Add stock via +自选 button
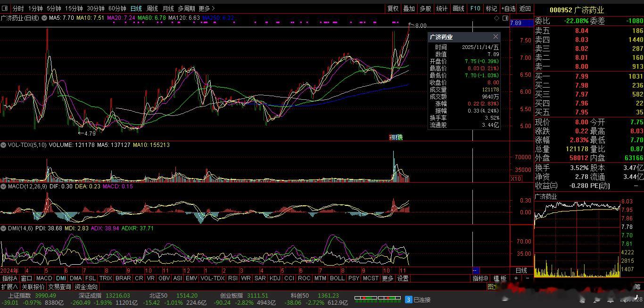The height and width of the screenshot is (308, 644). [x=508, y=8]
